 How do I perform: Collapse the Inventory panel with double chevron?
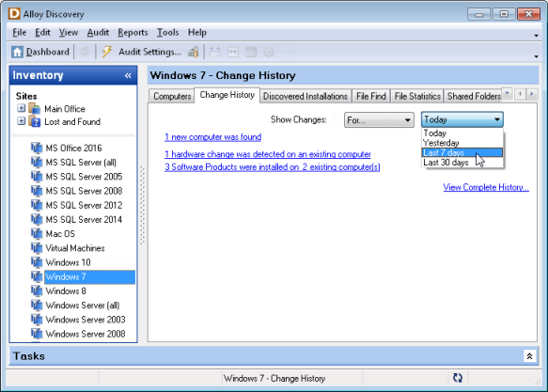point(128,75)
